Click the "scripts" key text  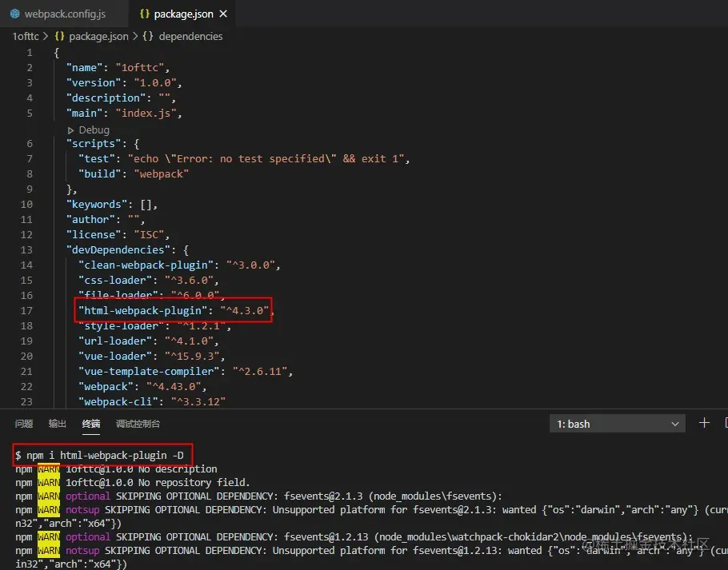(x=94, y=143)
